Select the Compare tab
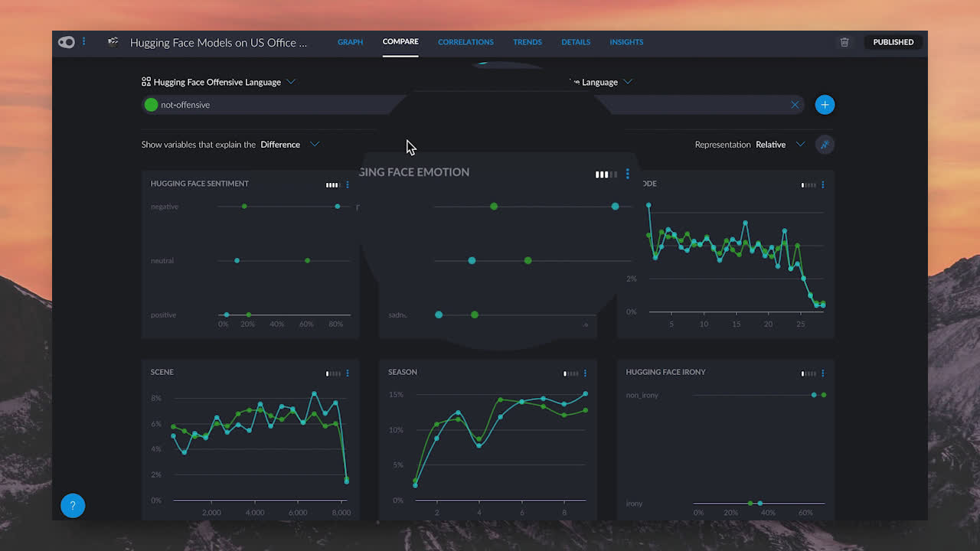 pyautogui.click(x=400, y=42)
